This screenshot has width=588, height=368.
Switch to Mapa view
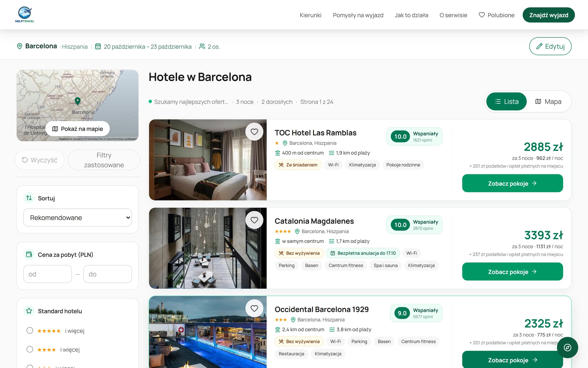tap(548, 101)
